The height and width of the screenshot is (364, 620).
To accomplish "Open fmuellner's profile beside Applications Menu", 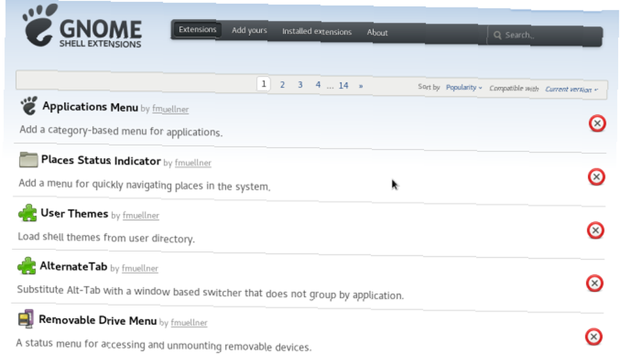I will click(170, 109).
